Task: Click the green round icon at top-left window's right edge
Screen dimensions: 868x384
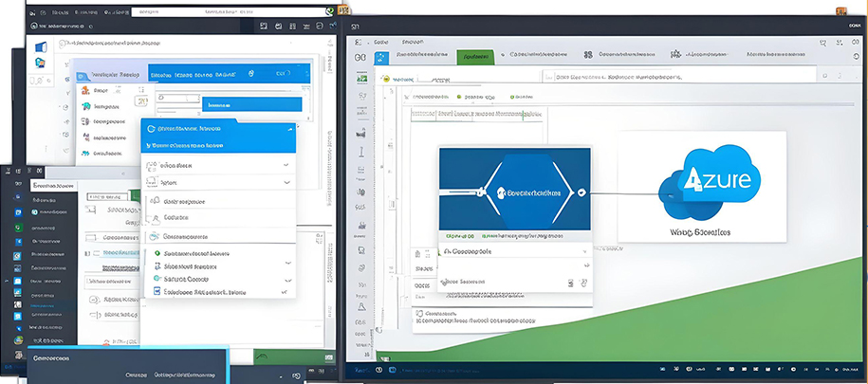Action: click(329, 11)
